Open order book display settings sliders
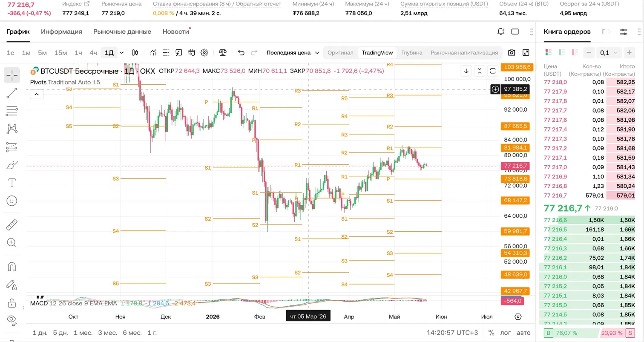 click(x=624, y=32)
